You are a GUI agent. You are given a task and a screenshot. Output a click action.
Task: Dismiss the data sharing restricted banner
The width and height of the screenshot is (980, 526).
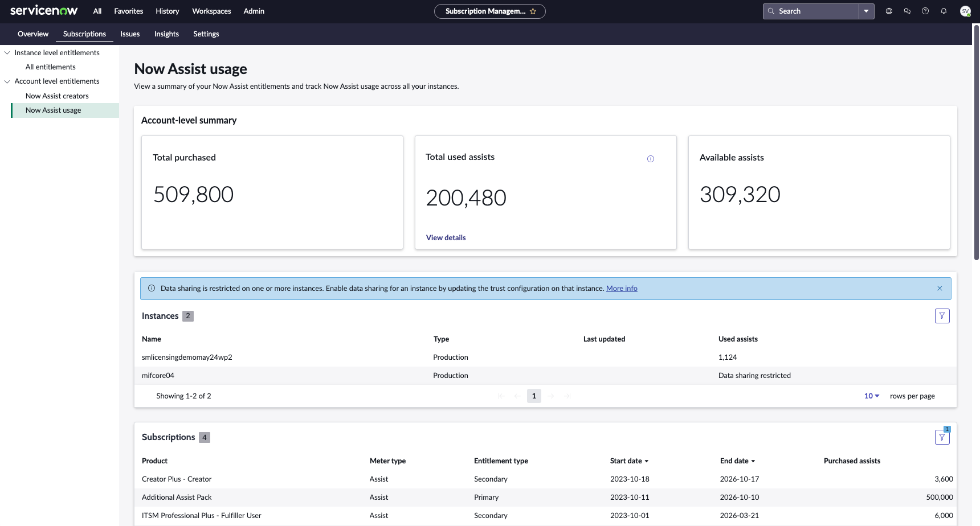940,289
